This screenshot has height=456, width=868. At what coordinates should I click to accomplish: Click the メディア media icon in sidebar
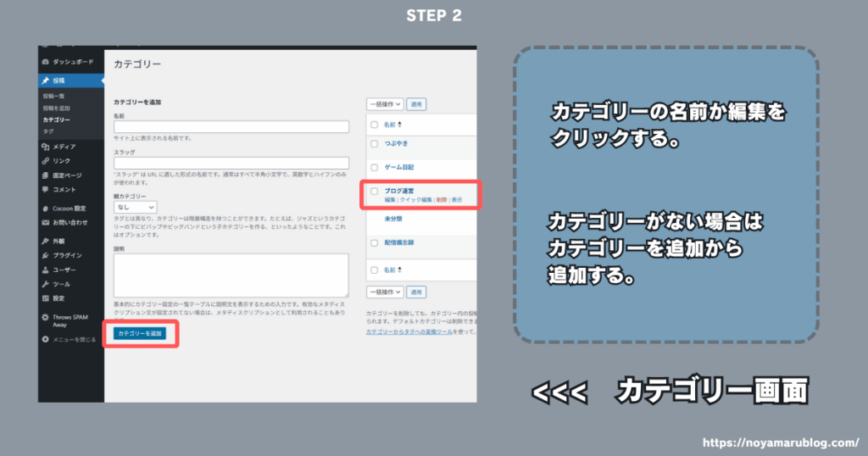[x=45, y=147]
